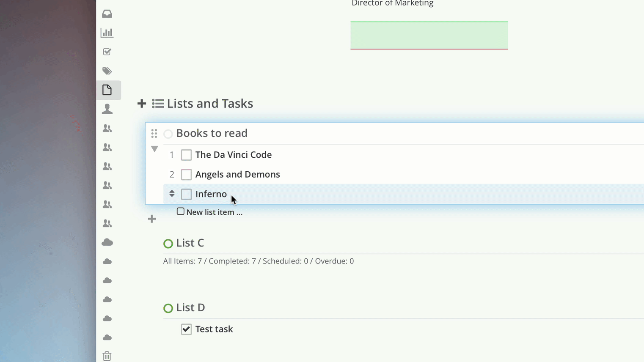
Task: Open the checked tasks sidebar icon
Action: [x=107, y=52]
